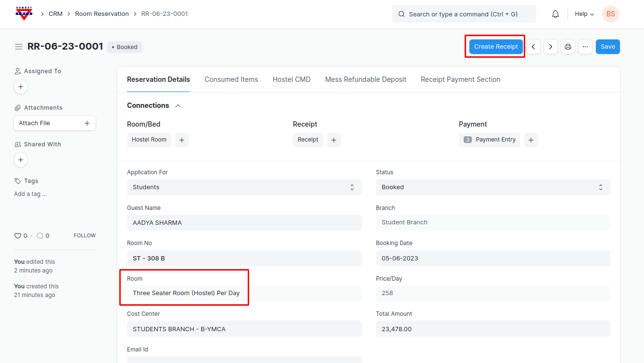Open the Application For dropdown
644x363 pixels.
pyautogui.click(x=244, y=187)
